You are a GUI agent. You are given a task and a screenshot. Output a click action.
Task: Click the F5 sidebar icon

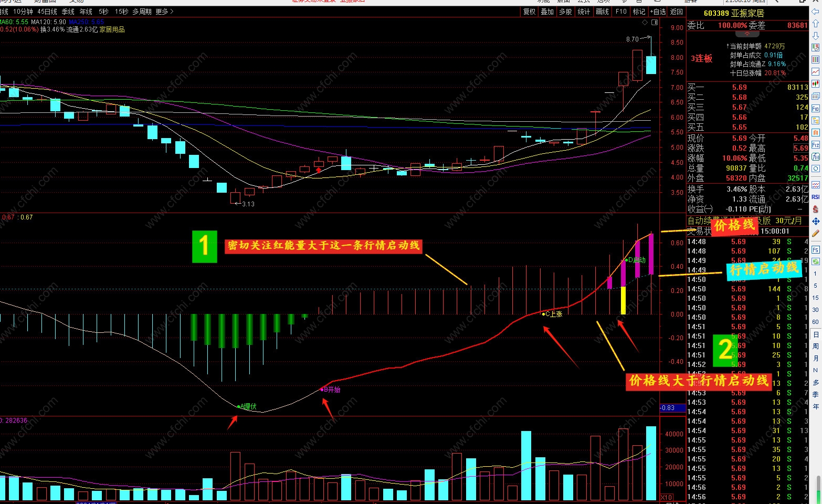click(x=816, y=249)
